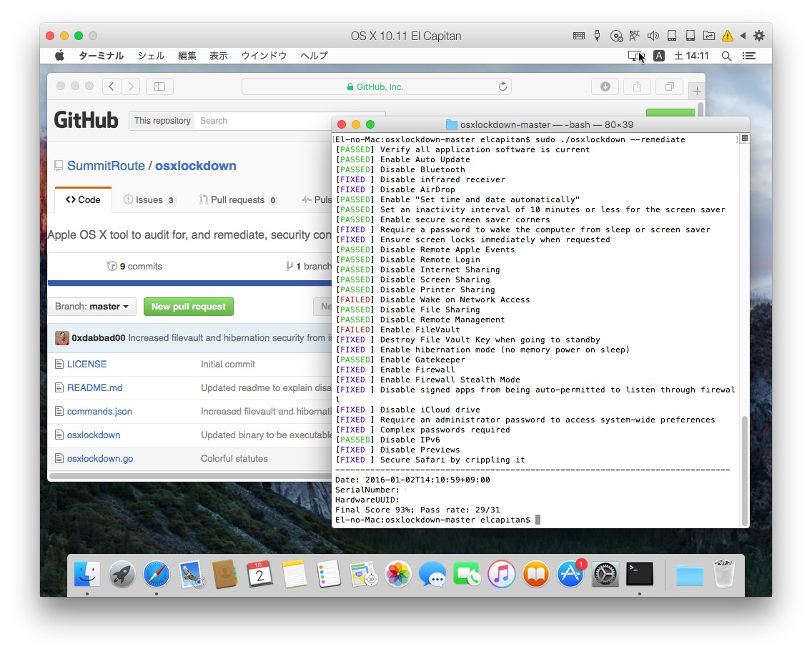Open FaceTime icon in Dock
The width and height of the screenshot is (812, 654).
pos(467,574)
